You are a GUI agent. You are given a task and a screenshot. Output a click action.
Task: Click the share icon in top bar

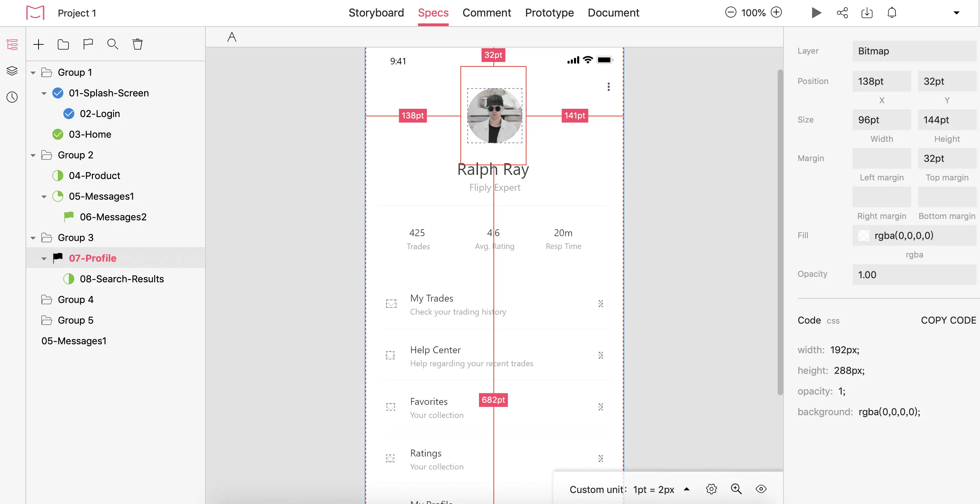tap(842, 13)
